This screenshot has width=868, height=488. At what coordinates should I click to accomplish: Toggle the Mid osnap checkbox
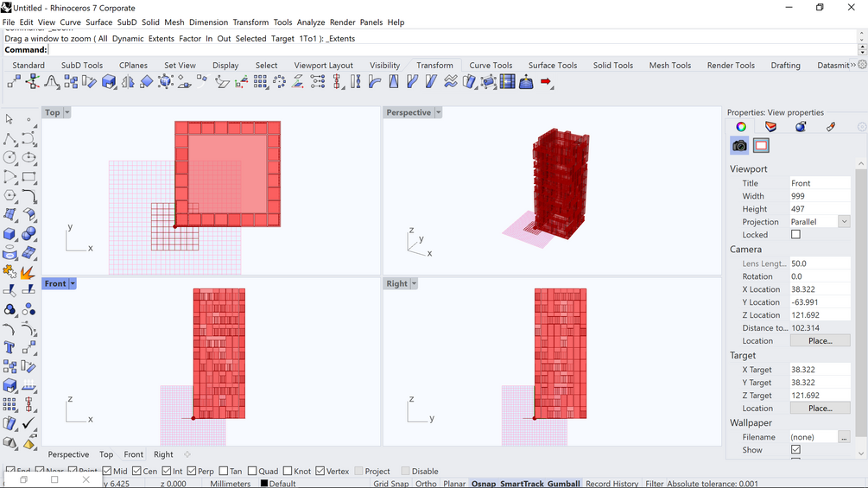tap(107, 471)
